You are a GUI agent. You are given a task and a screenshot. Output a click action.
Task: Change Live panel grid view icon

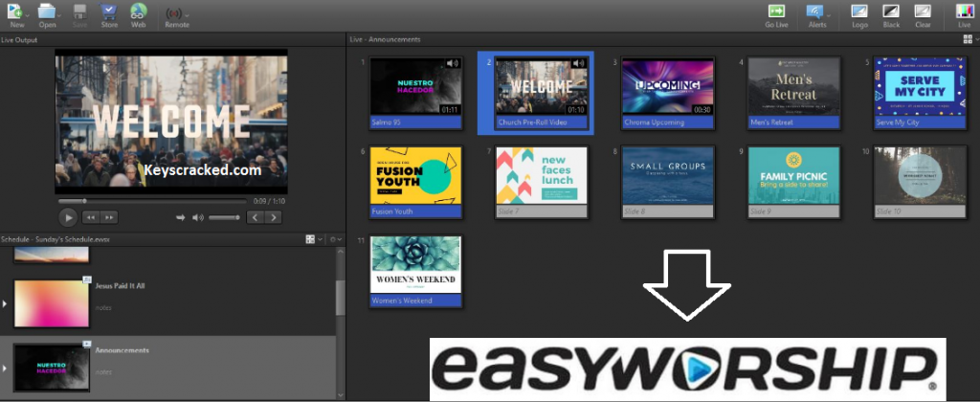point(968,39)
